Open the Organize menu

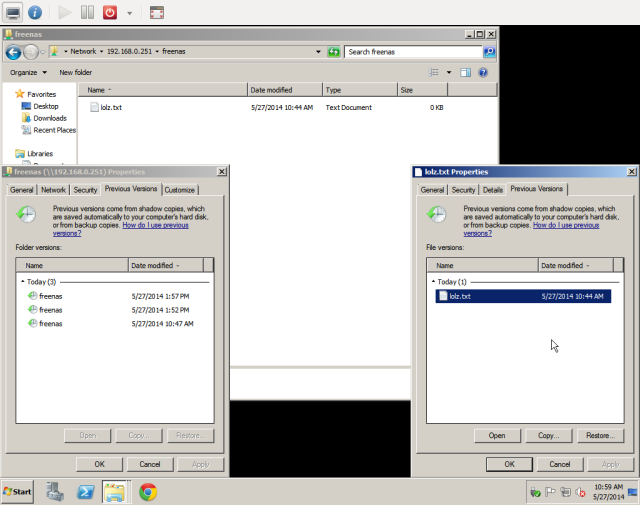pyautogui.click(x=28, y=72)
